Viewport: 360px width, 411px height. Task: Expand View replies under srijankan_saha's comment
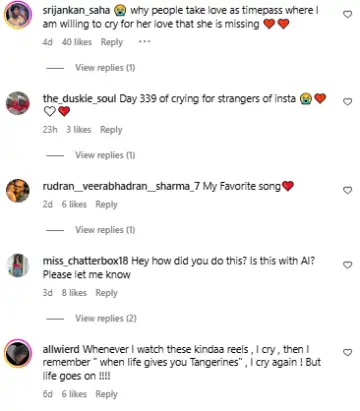click(x=105, y=68)
